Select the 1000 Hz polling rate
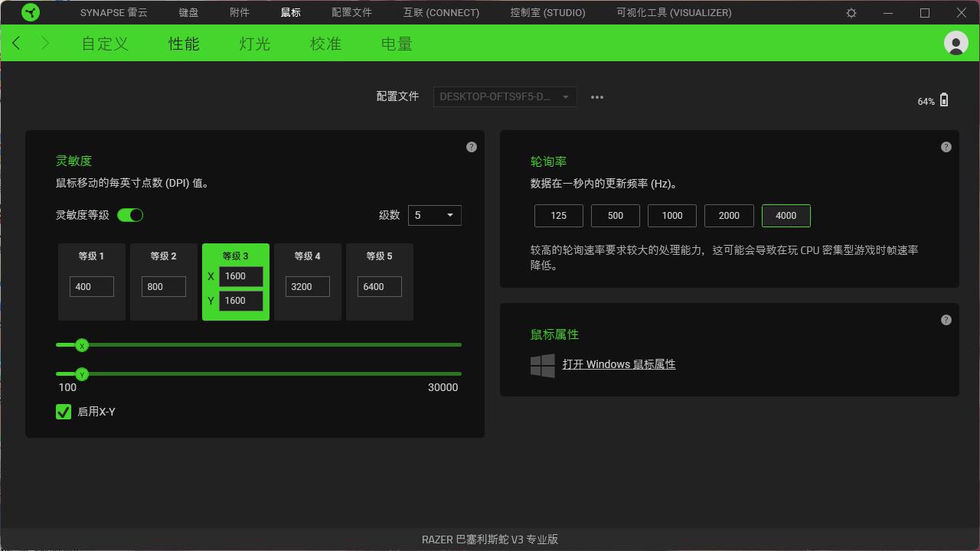Viewport: 980px width, 551px height. click(672, 216)
